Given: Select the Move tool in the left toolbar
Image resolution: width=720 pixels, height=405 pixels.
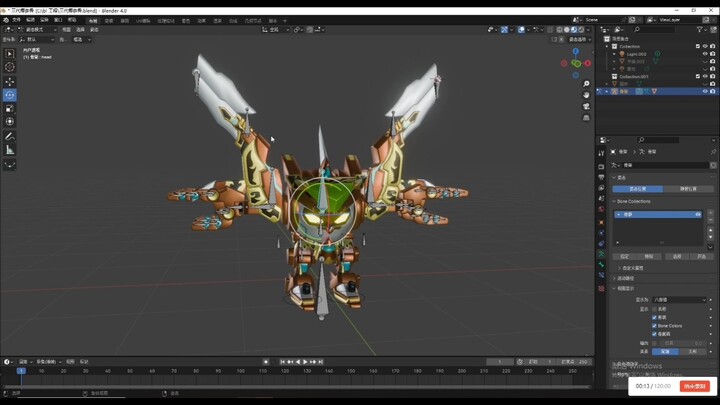Looking at the screenshot, I should [10, 82].
